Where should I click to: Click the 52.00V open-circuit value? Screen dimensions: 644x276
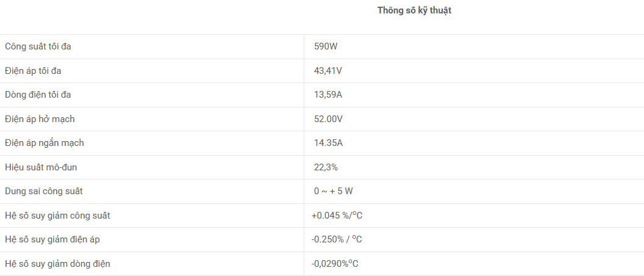[x=329, y=119]
